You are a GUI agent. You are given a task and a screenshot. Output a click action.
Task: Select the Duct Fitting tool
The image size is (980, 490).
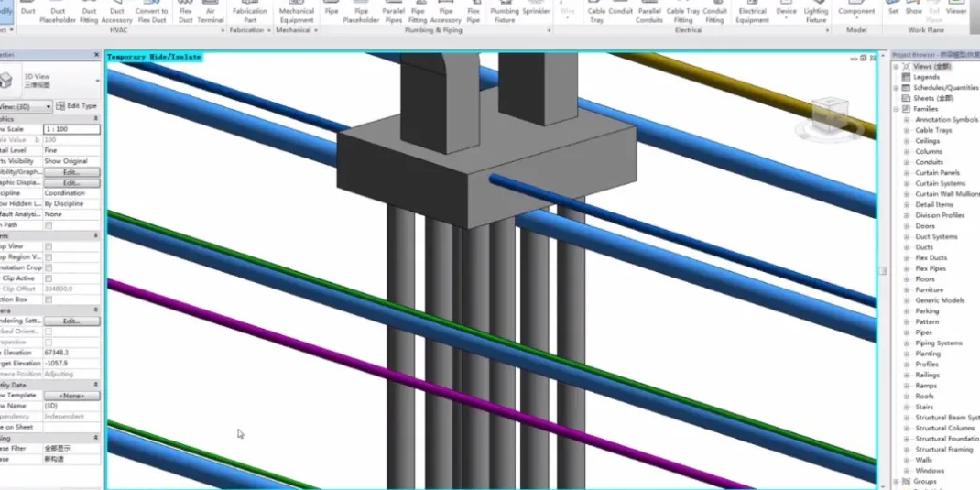[90, 11]
